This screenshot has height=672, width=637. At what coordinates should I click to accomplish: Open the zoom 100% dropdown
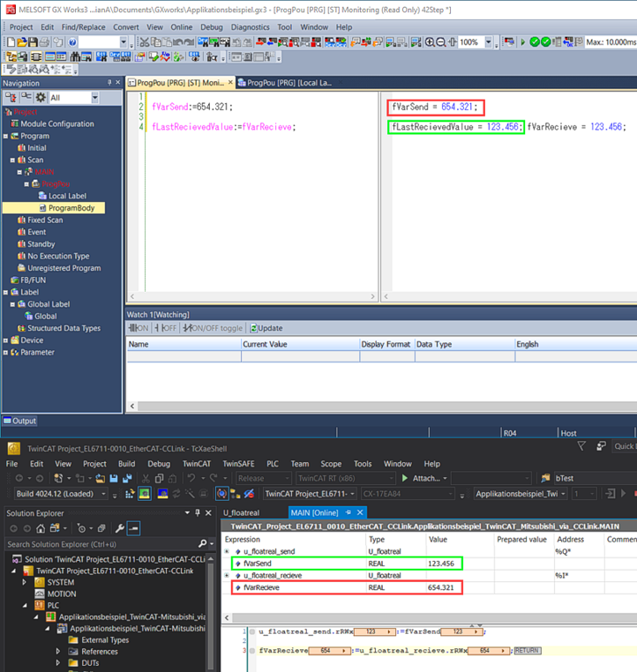click(x=488, y=42)
